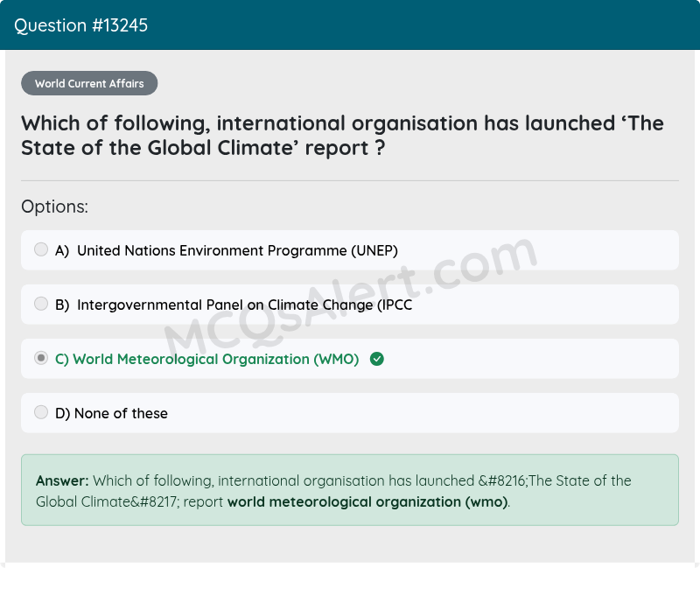Click the bold 'Answer:' label
Image resolution: width=700 pixels, height=589 pixels.
tap(62, 480)
